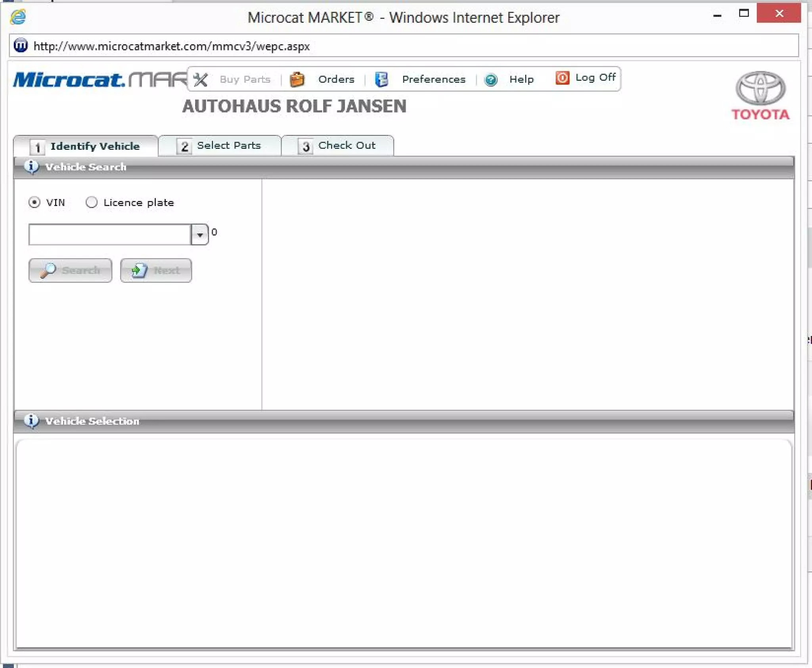Image resolution: width=812 pixels, height=668 pixels.
Task: Click the Vehicle Search info icon
Action: point(31,167)
